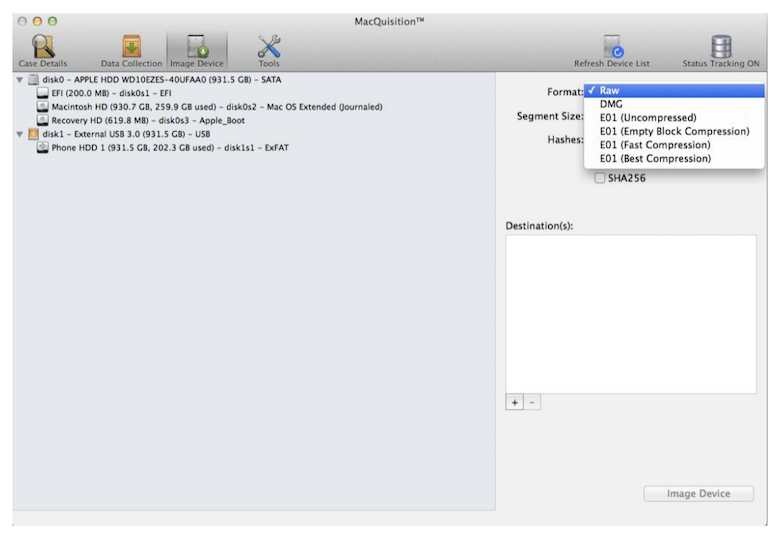The width and height of the screenshot is (780, 541).
Task: Select disk0 APPLE HDD WD10EZES row
Action: tap(254, 80)
